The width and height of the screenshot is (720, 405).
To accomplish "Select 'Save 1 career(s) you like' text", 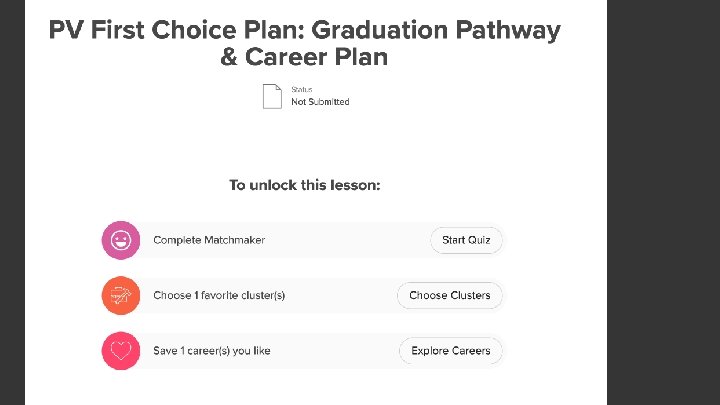I will point(212,351).
